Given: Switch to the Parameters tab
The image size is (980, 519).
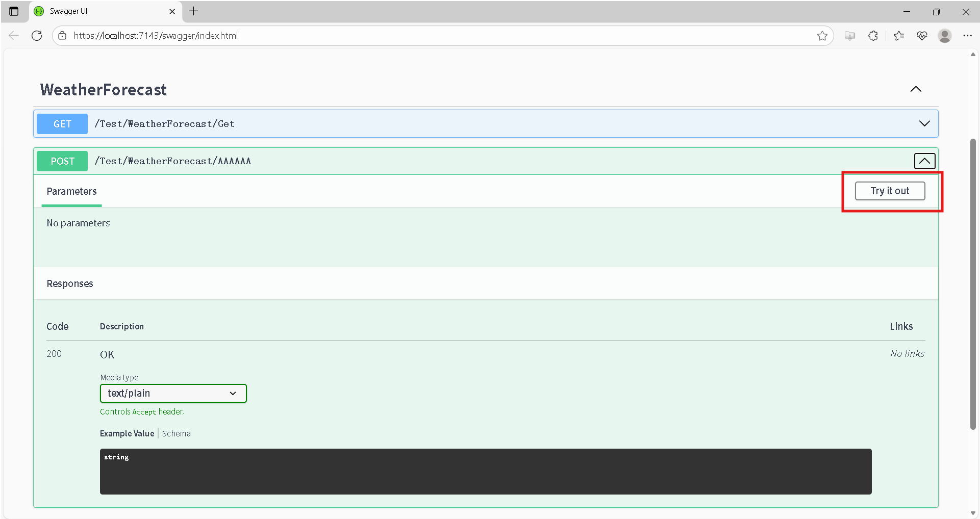Looking at the screenshot, I should [x=71, y=192].
